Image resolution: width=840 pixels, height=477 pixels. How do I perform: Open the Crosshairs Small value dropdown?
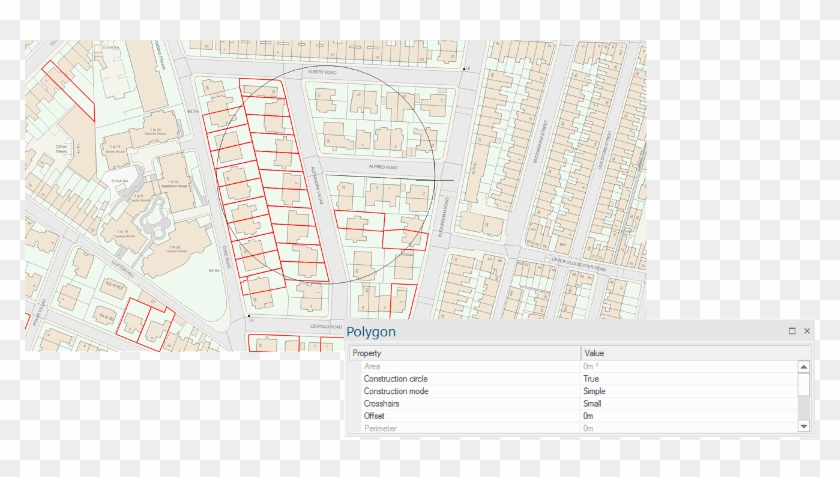[592, 403]
